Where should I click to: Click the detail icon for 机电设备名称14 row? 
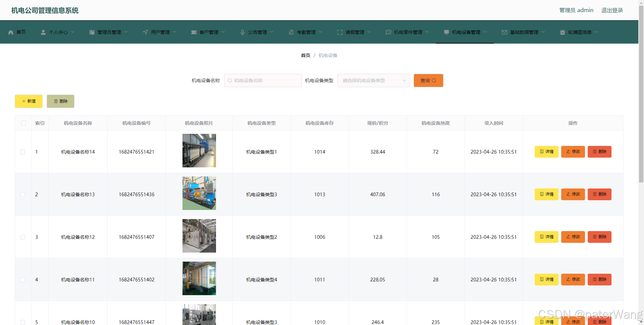pyautogui.click(x=542, y=152)
